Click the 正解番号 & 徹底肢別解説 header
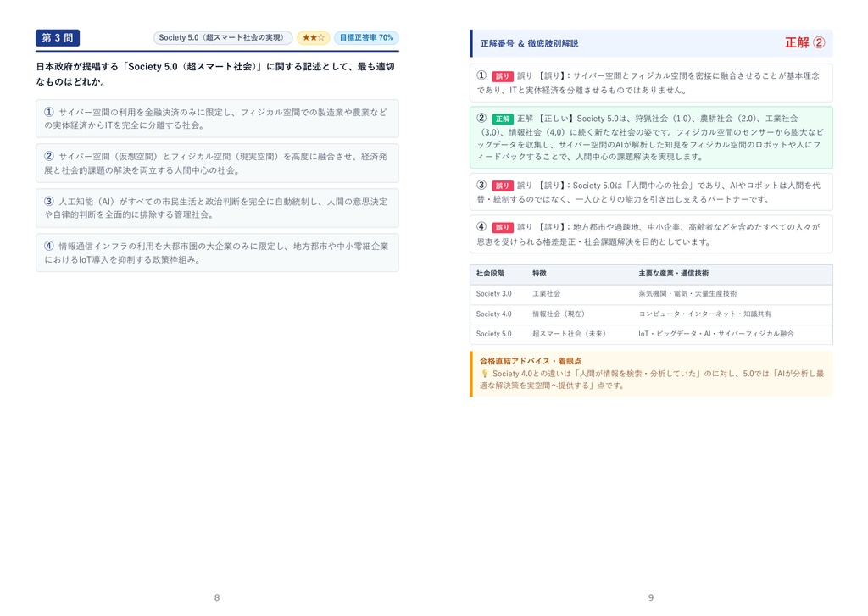This screenshot has width=868, height=616. click(x=529, y=43)
